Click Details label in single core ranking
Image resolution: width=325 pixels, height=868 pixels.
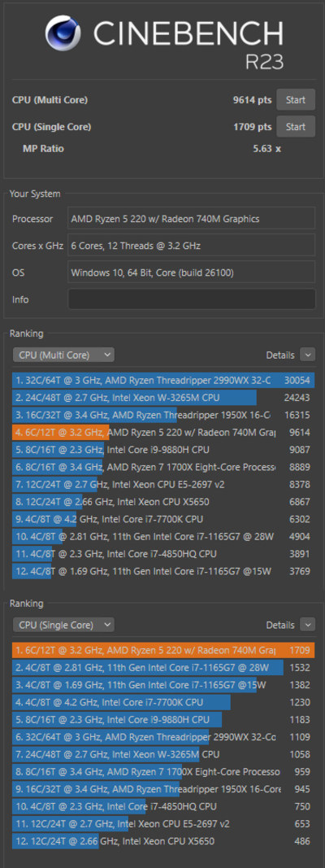(x=280, y=625)
